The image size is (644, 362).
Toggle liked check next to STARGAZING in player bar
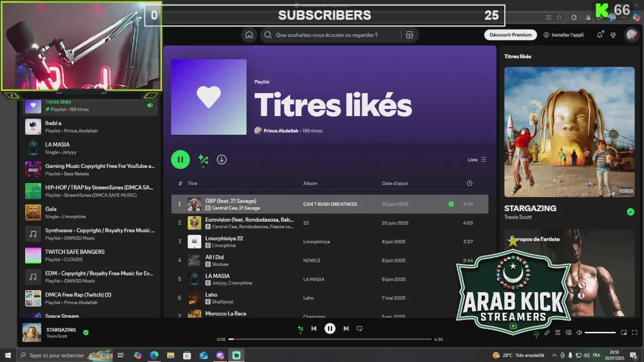point(86,332)
